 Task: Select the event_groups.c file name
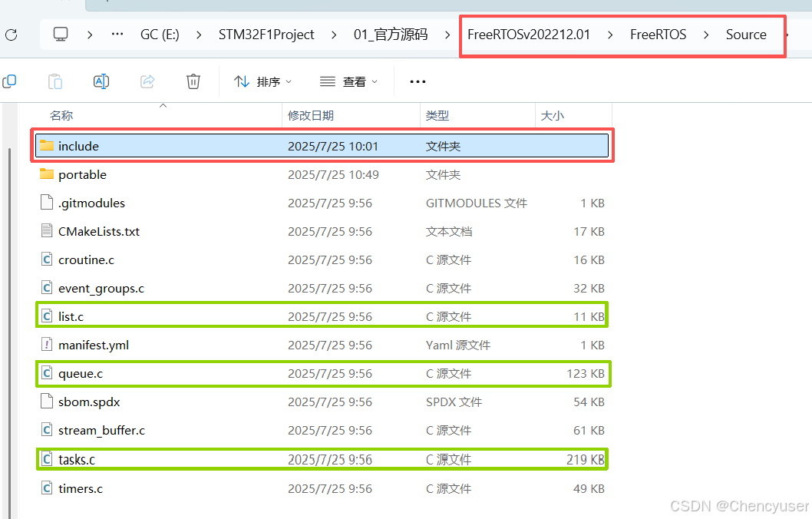point(101,289)
